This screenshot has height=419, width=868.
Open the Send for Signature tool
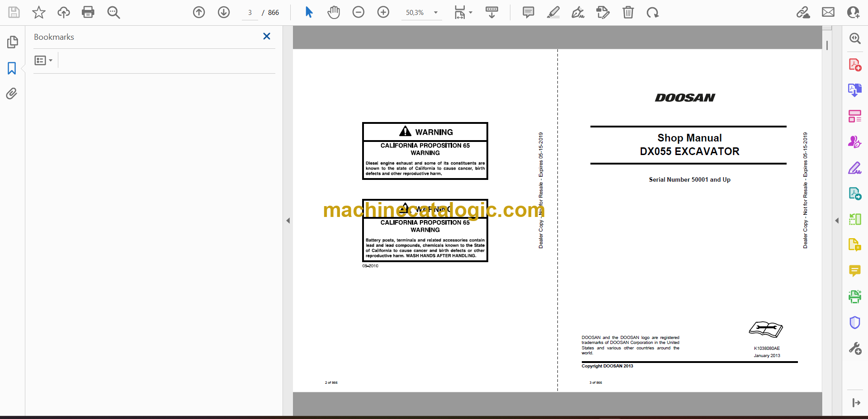[x=855, y=142]
